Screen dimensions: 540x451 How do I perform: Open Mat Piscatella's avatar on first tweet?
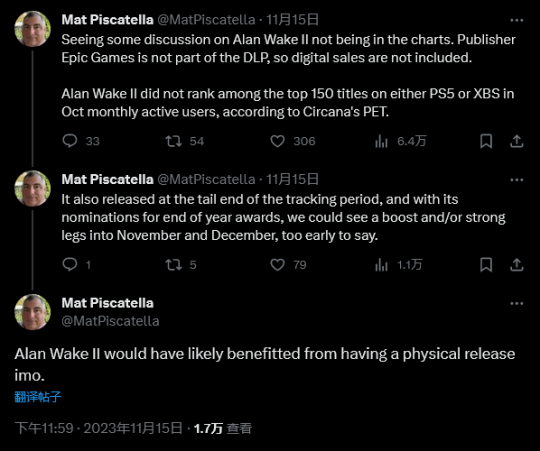click(33, 29)
